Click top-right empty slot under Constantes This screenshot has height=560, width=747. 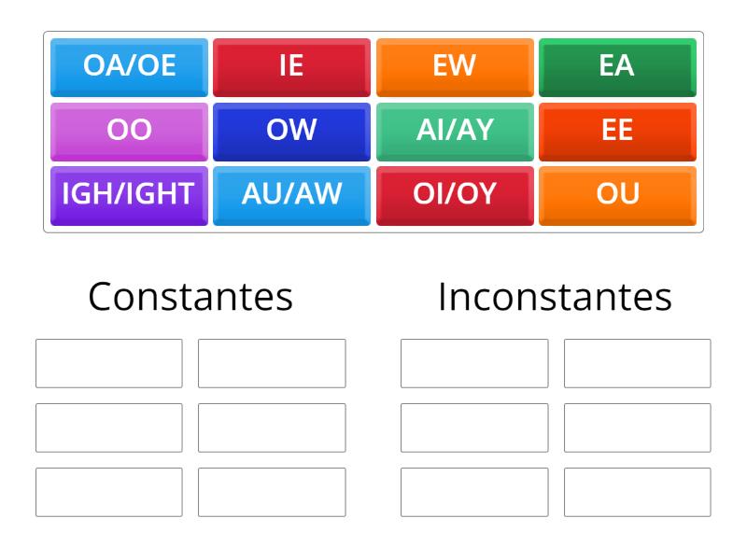272,363
